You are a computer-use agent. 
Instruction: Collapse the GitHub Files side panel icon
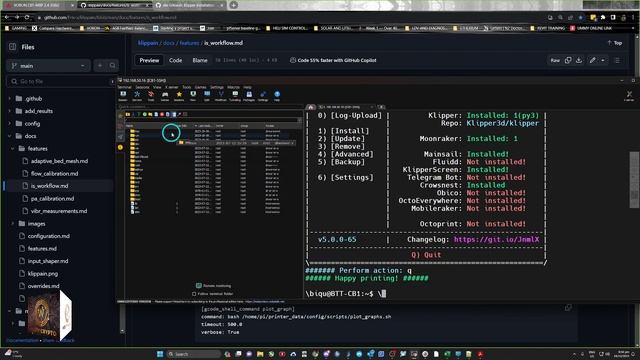click(x=13, y=47)
